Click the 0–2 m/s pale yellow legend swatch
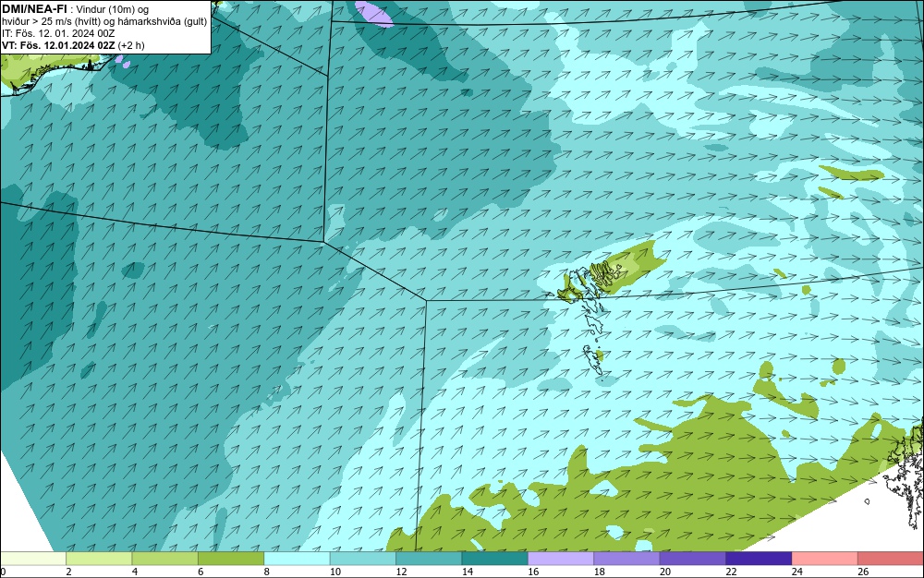The width and height of the screenshot is (924, 578). pyautogui.click(x=33, y=559)
